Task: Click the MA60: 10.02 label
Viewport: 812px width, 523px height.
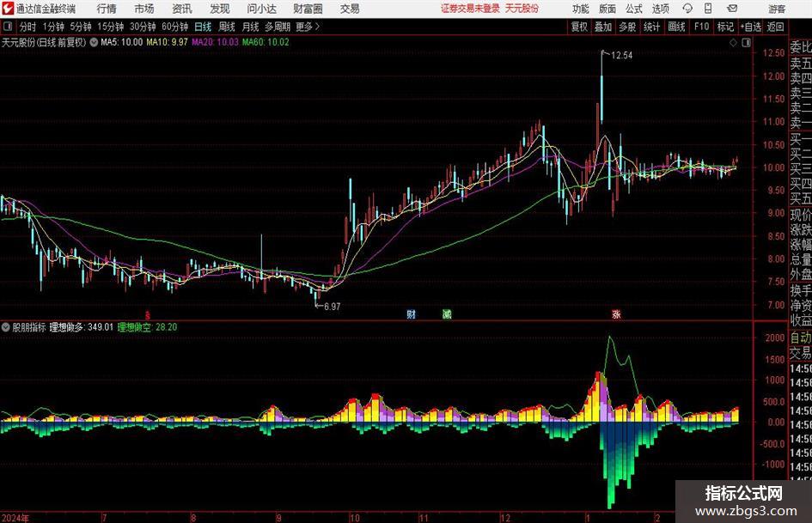Action: (x=266, y=42)
